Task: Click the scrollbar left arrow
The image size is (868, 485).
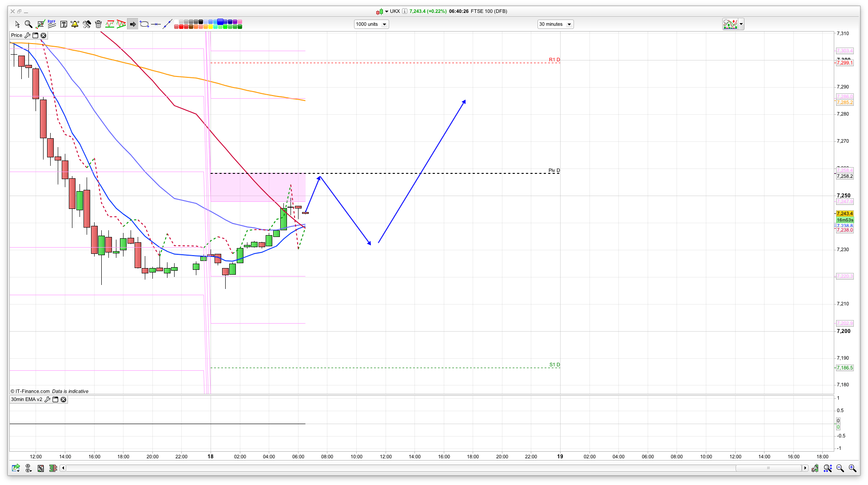Action: point(63,468)
